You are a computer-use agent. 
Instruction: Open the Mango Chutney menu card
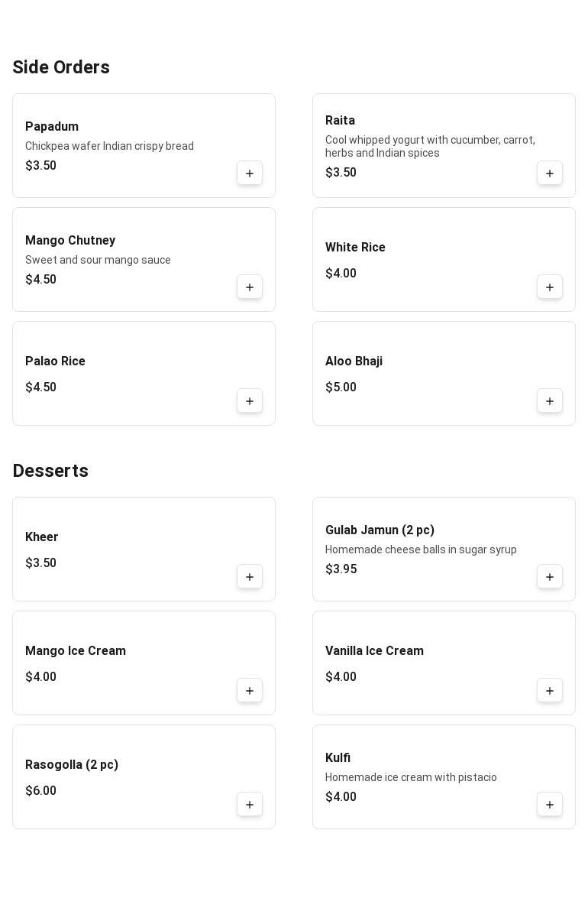70,241
